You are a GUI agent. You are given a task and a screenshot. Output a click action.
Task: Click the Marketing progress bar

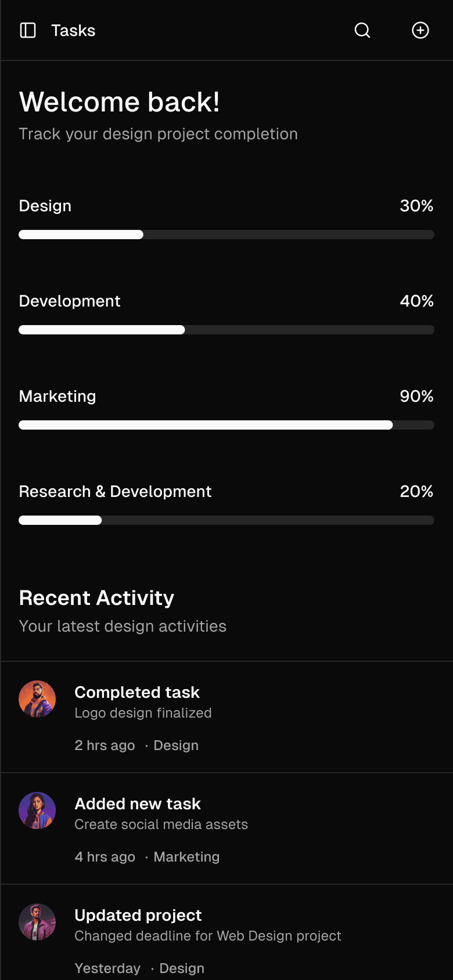[227, 425]
